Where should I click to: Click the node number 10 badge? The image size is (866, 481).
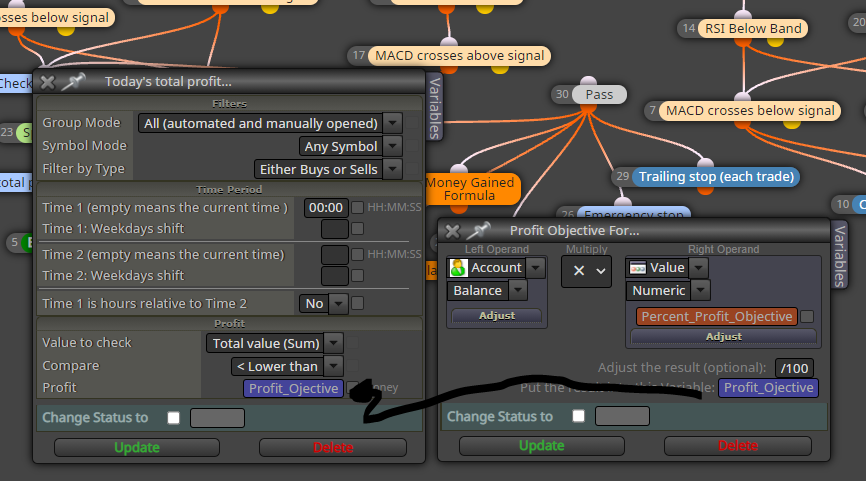click(x=843, y=204)
